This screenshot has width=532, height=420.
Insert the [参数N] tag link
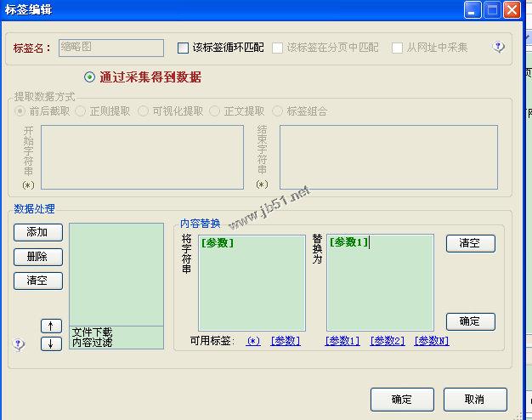click(432, 341)
